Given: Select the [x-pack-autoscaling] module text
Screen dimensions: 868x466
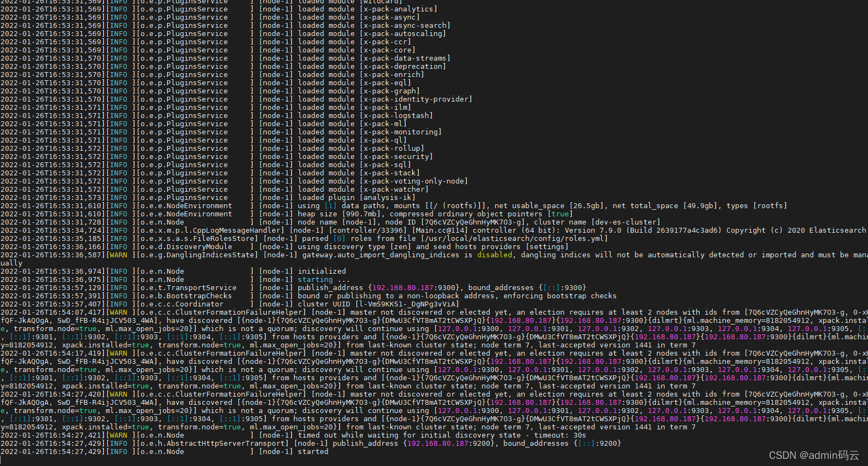Looking at the screenshot, I should click(403, 34).
